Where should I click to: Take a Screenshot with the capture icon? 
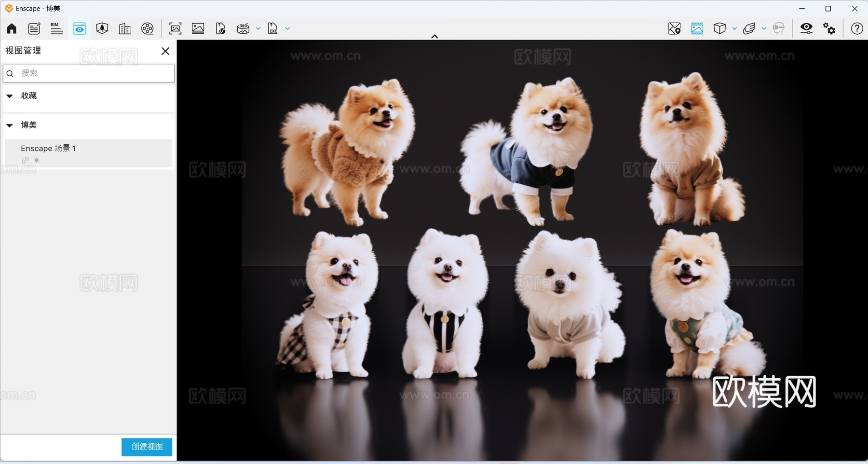coord(176,28)
